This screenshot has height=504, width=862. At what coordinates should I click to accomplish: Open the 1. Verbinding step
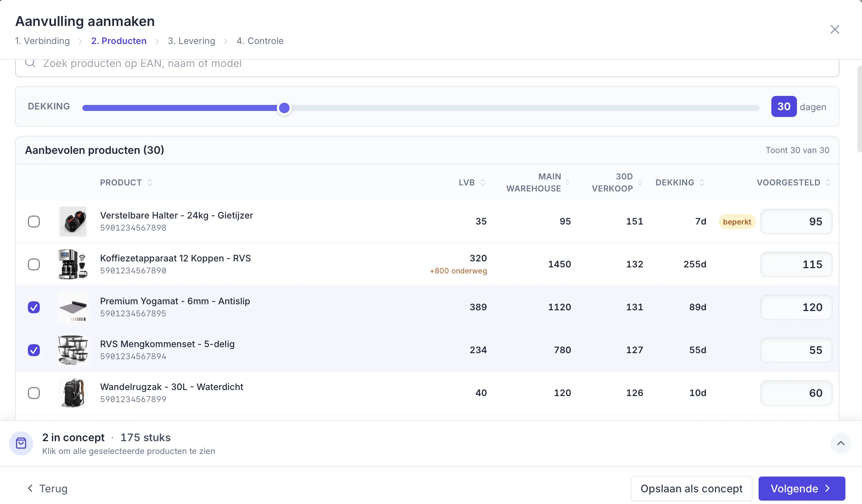42,41
